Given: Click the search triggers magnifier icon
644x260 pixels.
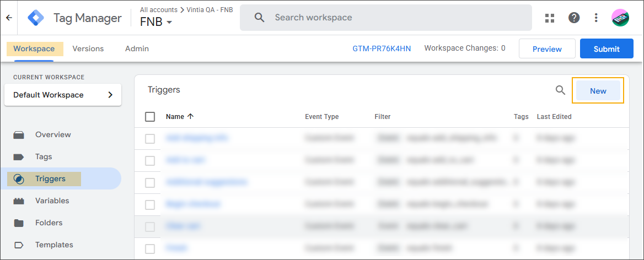Looking at the screenshot, I should click(560, 90).
